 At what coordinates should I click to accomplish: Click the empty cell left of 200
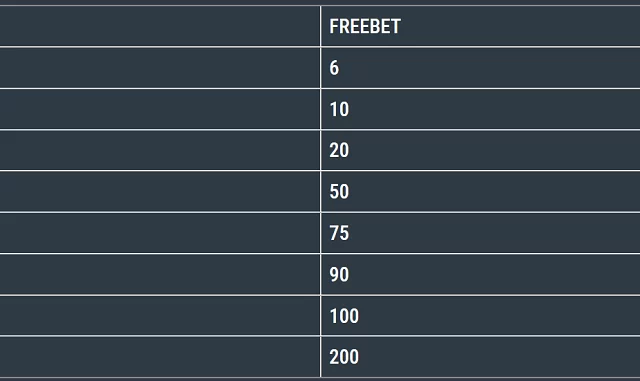pyautogui.click(x=160, y=357)
